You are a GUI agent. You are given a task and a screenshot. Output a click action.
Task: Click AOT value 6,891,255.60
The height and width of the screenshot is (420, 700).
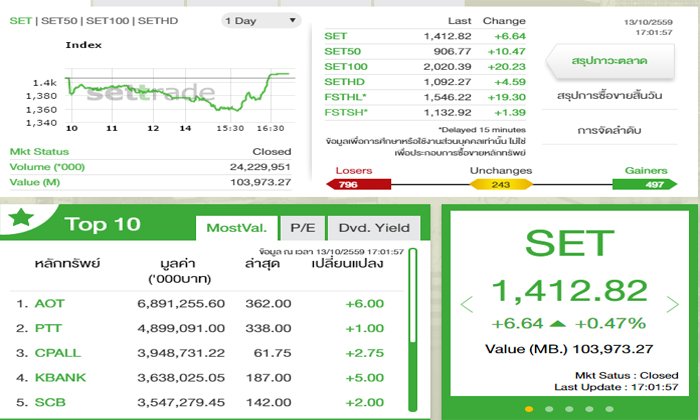[x=181, y=304]
